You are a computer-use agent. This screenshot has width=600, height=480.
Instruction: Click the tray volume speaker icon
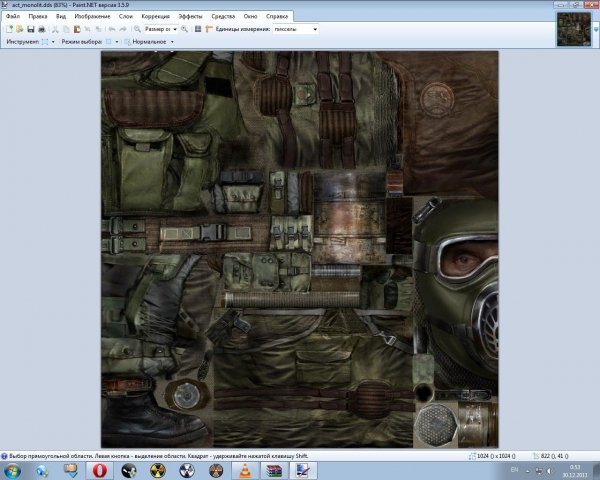[x=549, y=471]
